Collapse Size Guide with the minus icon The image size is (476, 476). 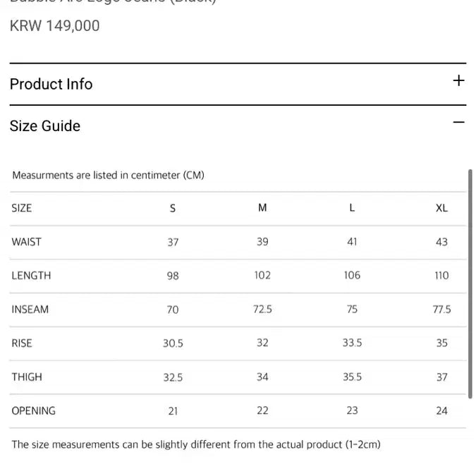pyautogui.click(x=458, y=122)
